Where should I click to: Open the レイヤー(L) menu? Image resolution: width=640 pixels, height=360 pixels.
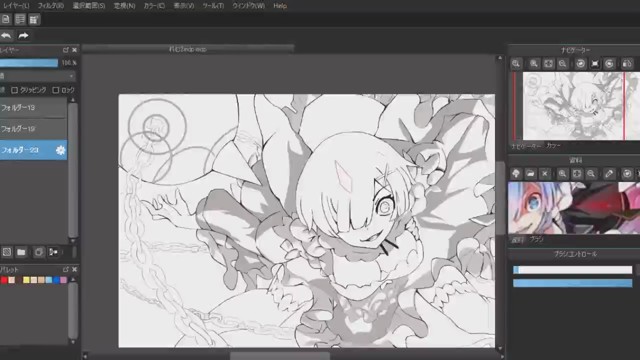tap(16, 6)
